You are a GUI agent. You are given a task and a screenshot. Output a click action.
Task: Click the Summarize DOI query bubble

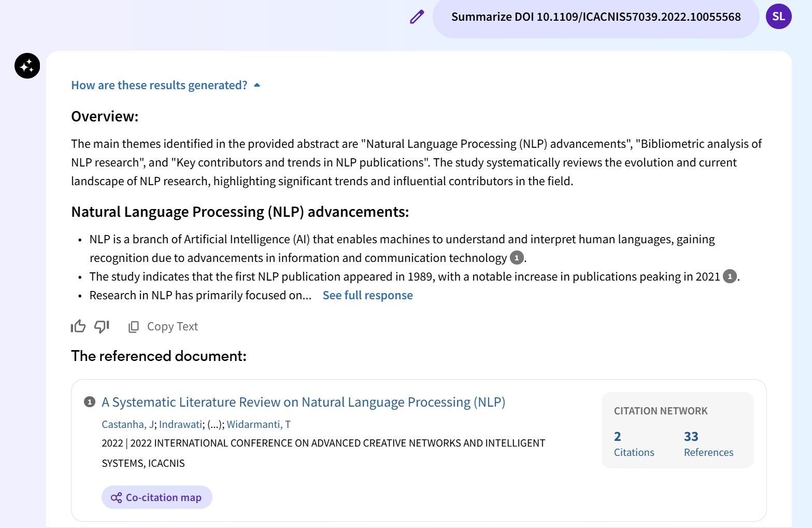(x=596, y=17)
